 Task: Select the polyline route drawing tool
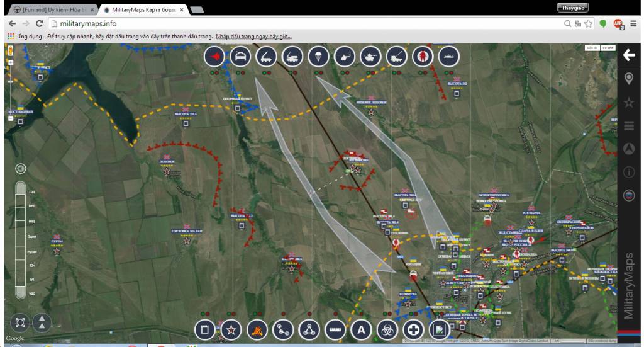tap(283, 330)
